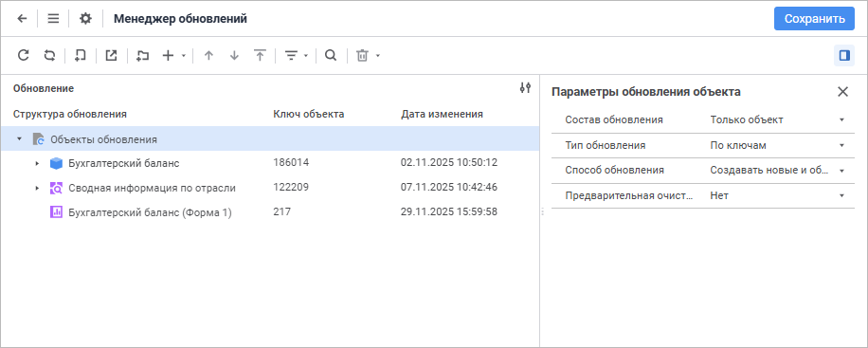
Task: Select Бухгалтерский баланс cube item
Action: point(124,163)
